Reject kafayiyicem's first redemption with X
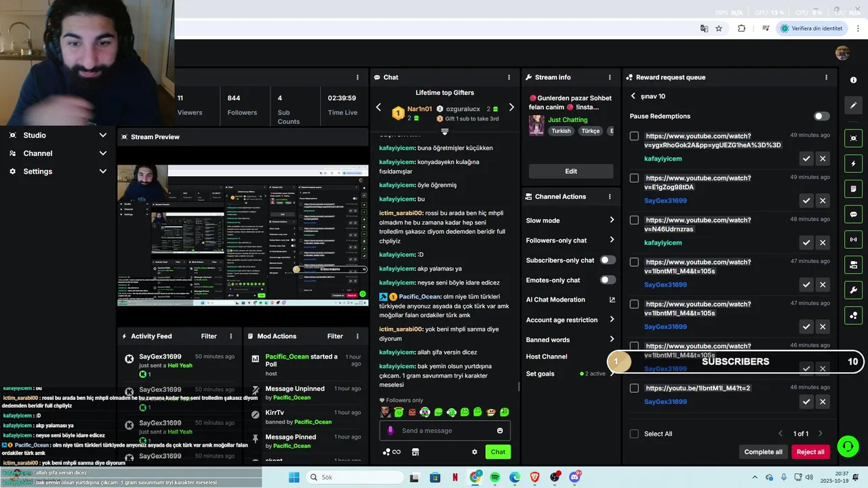This screenshot has width=868, height=488. (x=823, y=159)
